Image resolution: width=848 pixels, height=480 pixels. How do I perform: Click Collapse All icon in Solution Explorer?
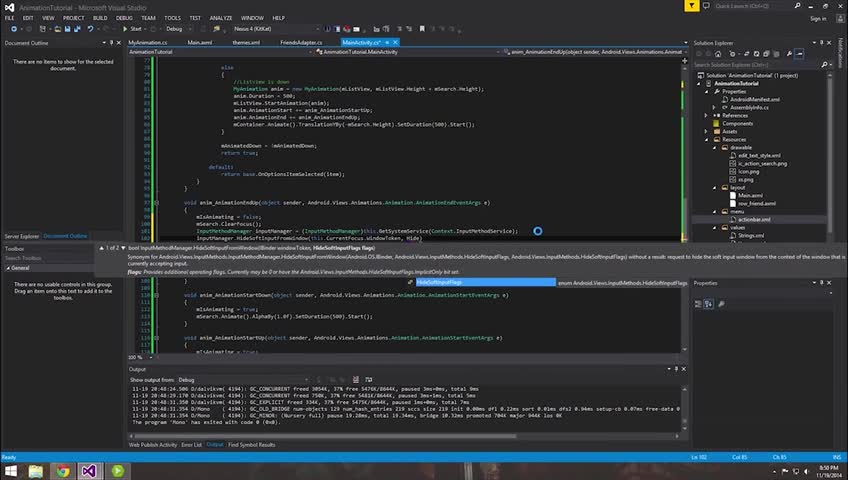coord(766,54)
